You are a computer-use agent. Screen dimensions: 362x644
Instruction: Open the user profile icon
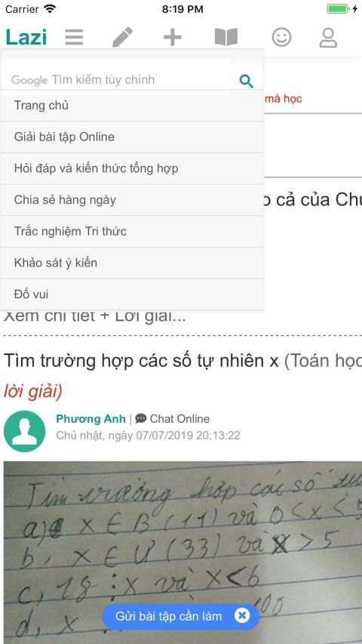pyautogui.click(x=328, y=38)
